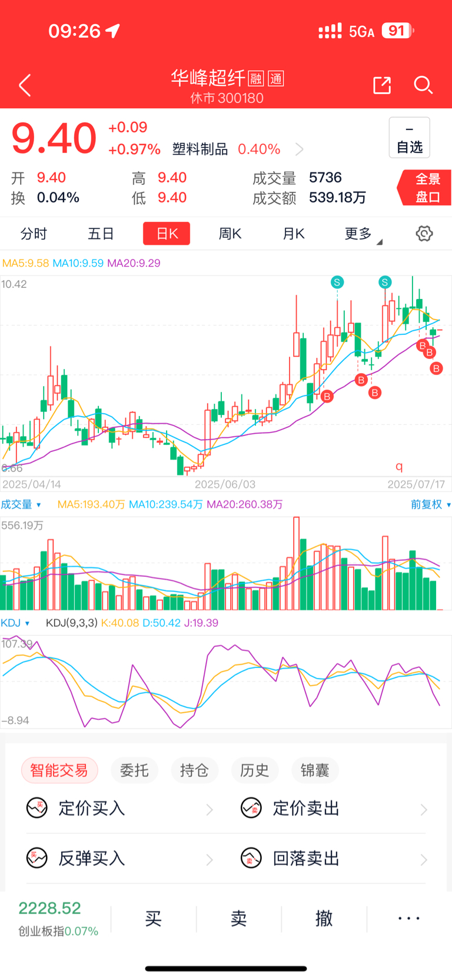452x980 pixels.
Task: Tap the 9.40 current price
Action: 54,139
